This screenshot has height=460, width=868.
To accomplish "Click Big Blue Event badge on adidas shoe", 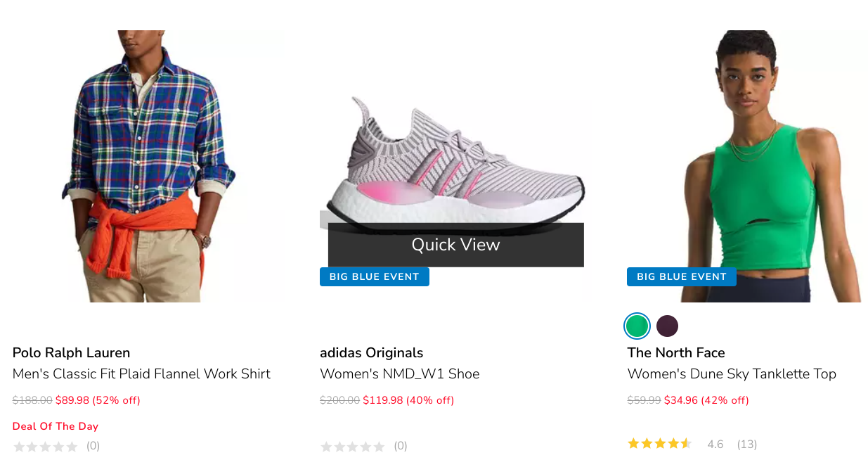I will (374, 277).
